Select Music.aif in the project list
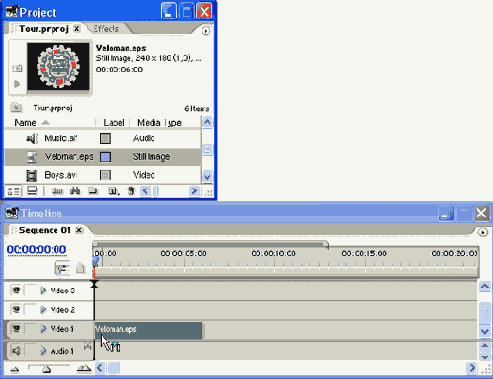493x379 pixels. tap(103, 138)
